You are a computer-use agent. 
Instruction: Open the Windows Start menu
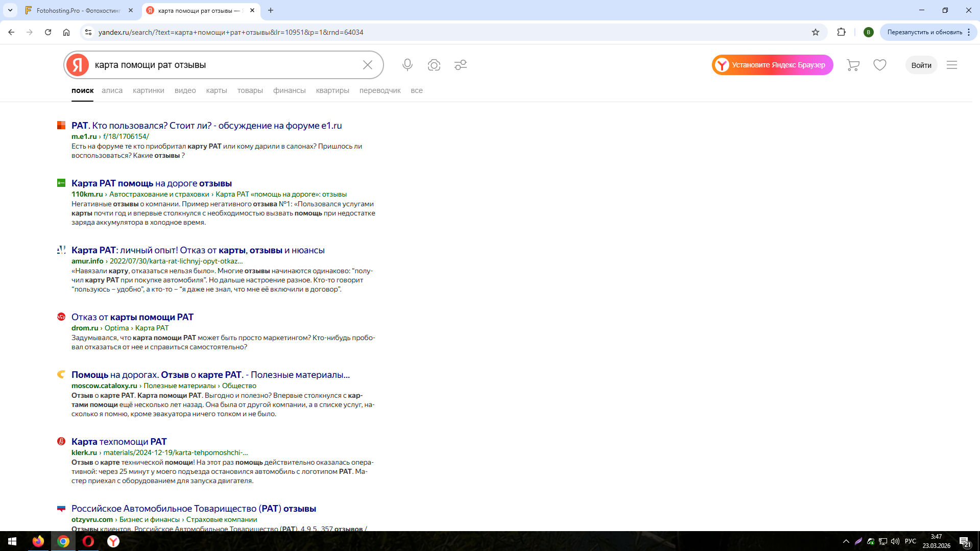[x=12, y=541]
